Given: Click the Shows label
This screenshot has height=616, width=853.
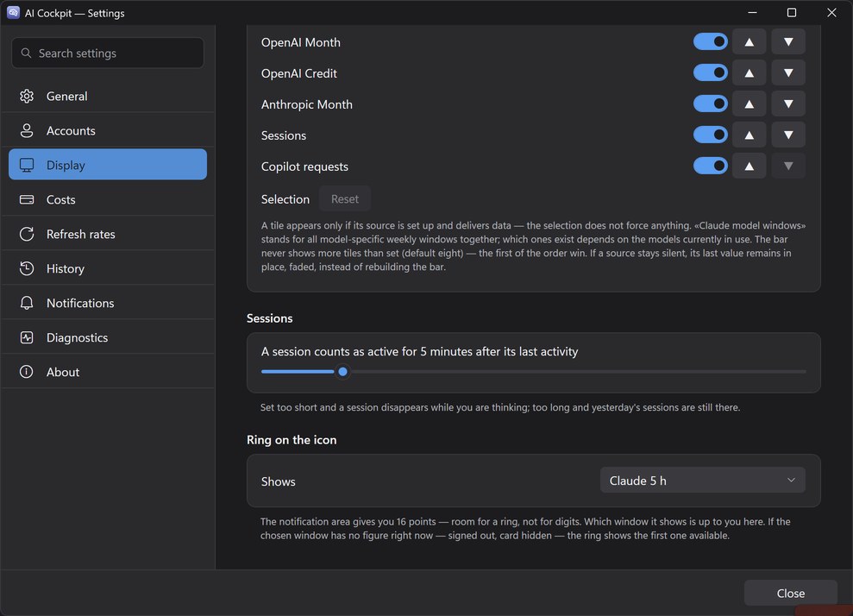Looking at the screenshot, I should [278, 481].
